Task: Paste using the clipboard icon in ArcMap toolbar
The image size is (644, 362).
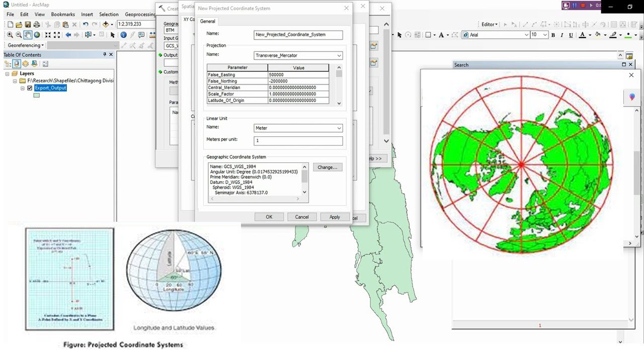Action: tap(65, 24)
